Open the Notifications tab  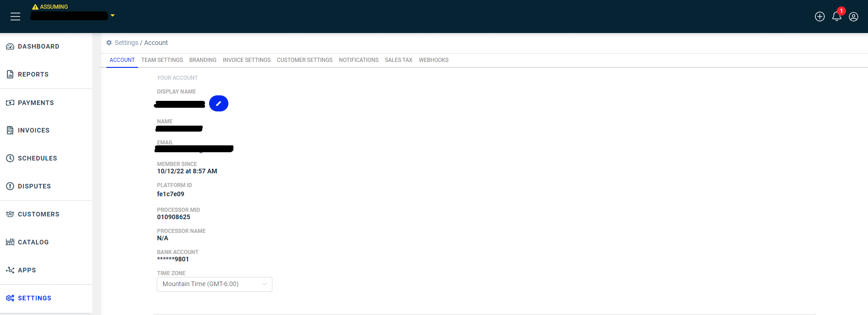359,60
